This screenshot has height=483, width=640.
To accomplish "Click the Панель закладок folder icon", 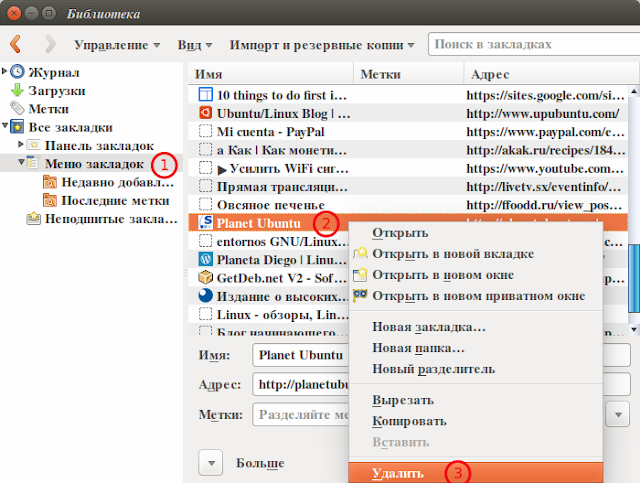I will tap(33, 145).
